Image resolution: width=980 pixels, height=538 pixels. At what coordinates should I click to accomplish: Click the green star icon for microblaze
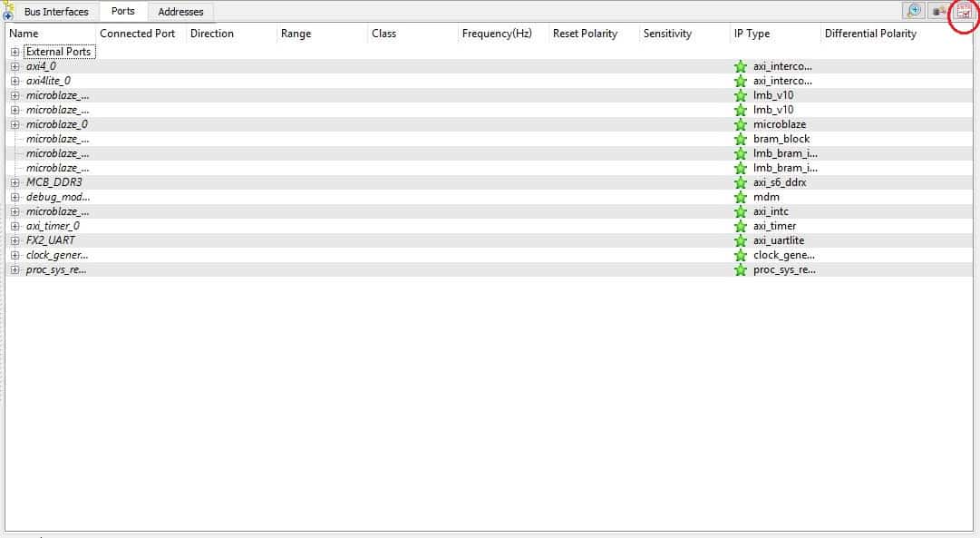click(741, 124)
